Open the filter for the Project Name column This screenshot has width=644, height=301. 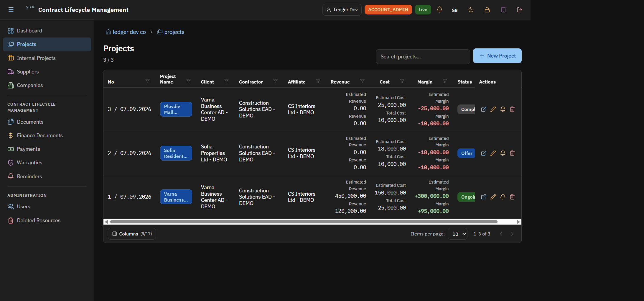188,81
